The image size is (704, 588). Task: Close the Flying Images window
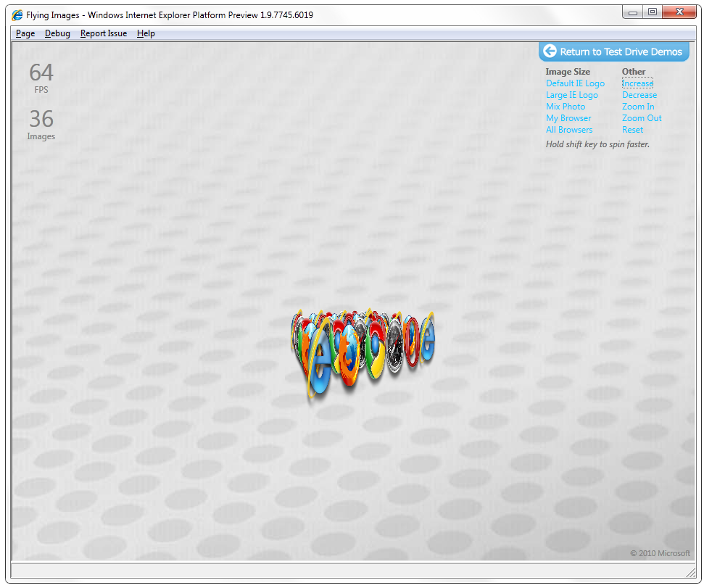pyautogui.click(x=679, y=12)
